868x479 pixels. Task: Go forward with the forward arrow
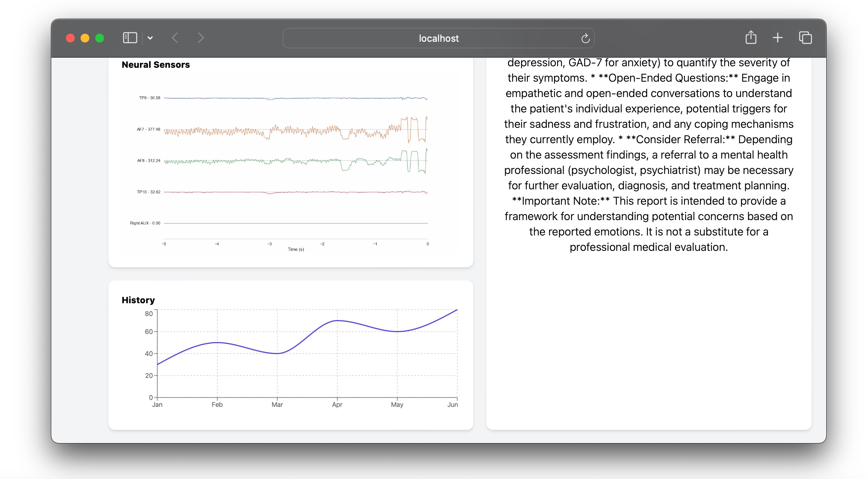[201, 38]
